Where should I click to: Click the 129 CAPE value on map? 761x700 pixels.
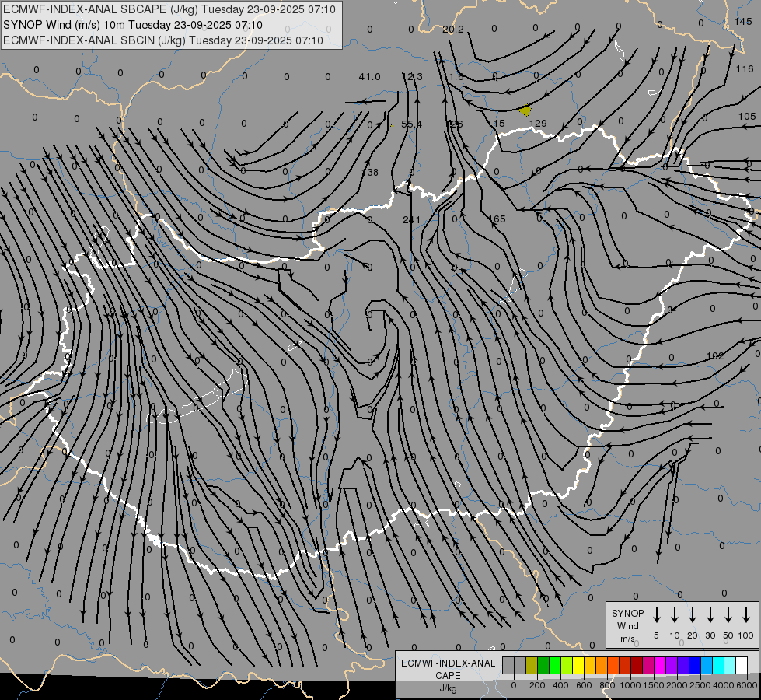tap(538, 124)
